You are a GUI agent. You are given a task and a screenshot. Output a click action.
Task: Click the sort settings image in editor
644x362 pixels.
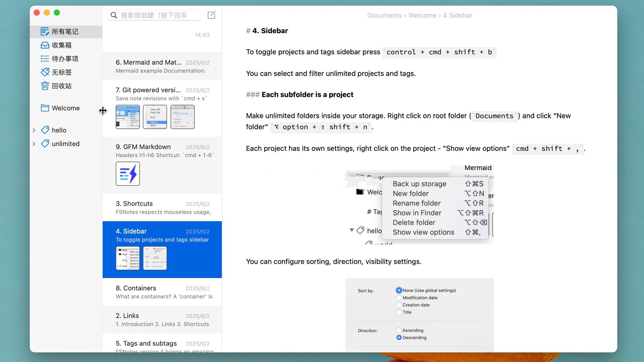coord(419,315)
